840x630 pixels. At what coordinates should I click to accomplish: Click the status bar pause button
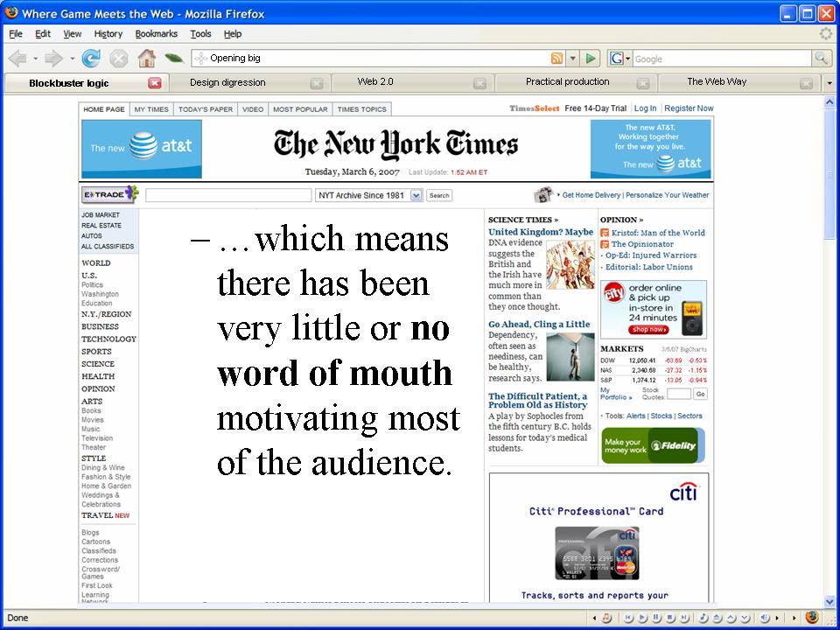coord(656,618)
